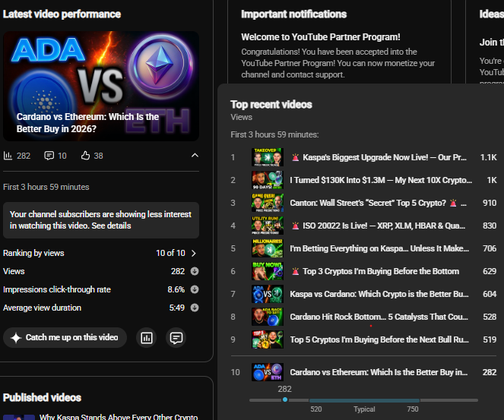Click siren emoji before ISO 20022 title
The height and width of the screenshot is (420, 504).
pyautogui.click(x=295, y=226)
